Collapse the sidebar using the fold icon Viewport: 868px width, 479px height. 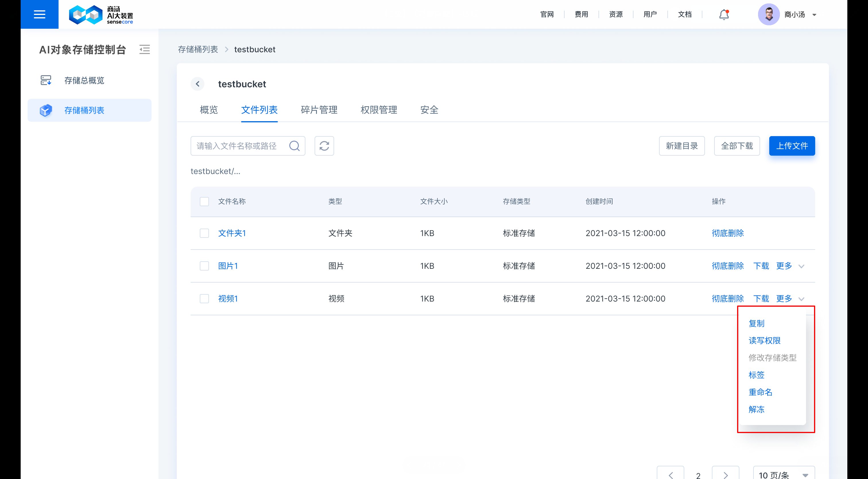(x=145, y=50)
